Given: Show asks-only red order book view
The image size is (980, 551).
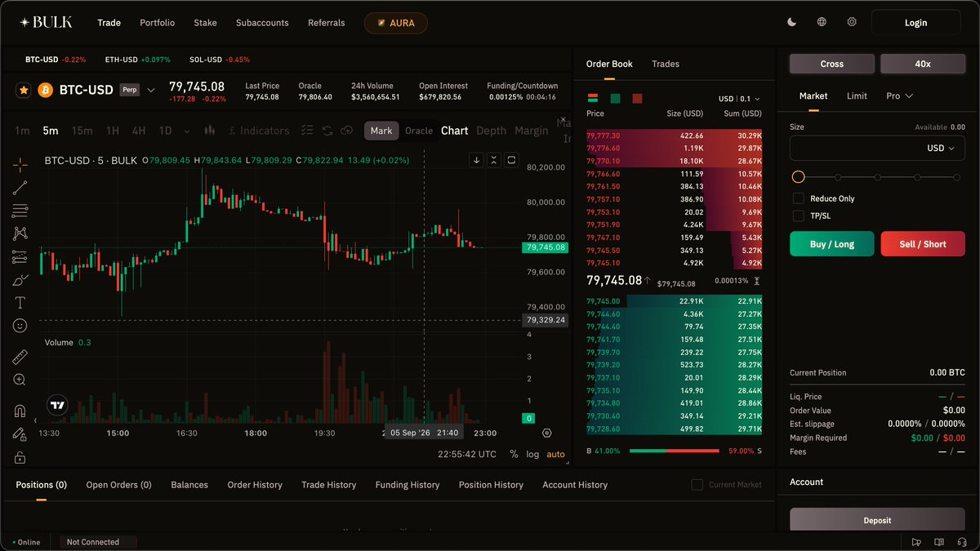Looking at the screenshot, I should tap(637, 99).
